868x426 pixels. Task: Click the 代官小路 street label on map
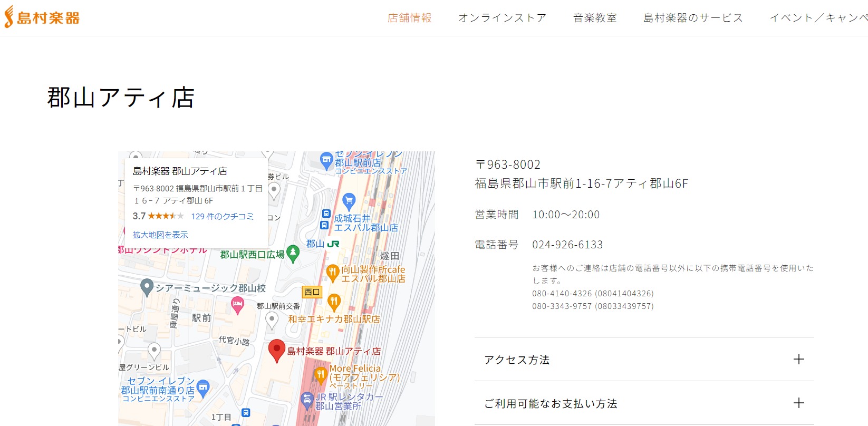tap(234, 341)
